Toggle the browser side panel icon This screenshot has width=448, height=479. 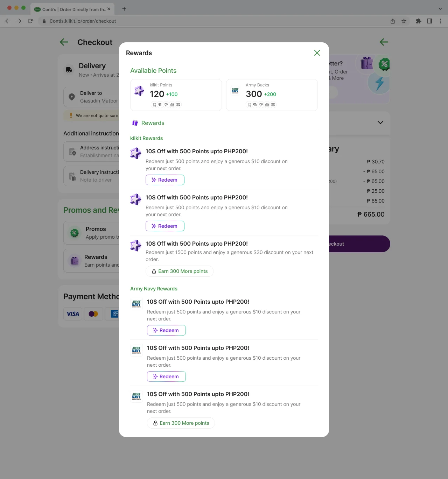point(430,21)
